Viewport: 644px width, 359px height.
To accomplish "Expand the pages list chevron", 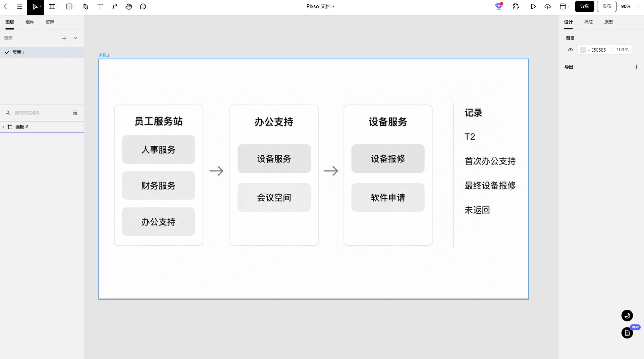I will [75, 38].
